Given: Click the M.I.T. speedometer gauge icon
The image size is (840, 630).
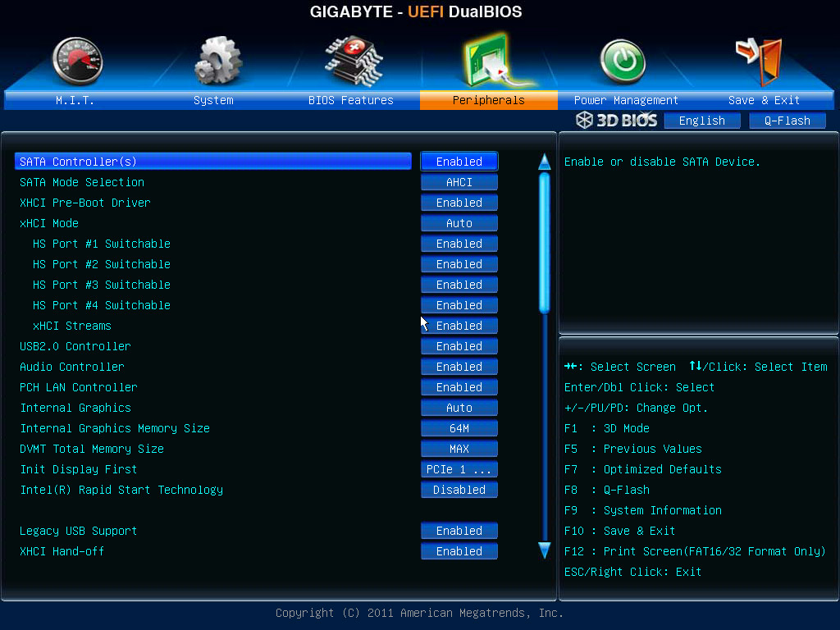Looking at the screenshot, I should point(77,61).
